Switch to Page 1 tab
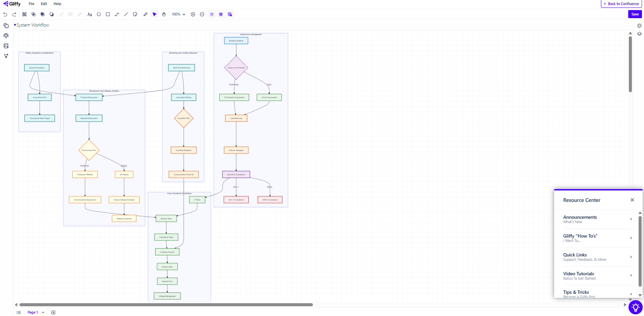Viewport: 644px width, 316px height. [x=32, y=312]
